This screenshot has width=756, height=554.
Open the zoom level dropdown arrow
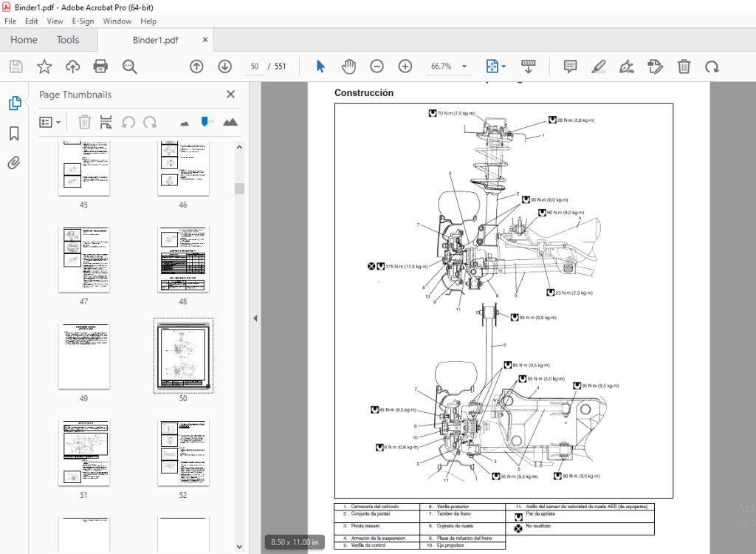click(464, 66)
